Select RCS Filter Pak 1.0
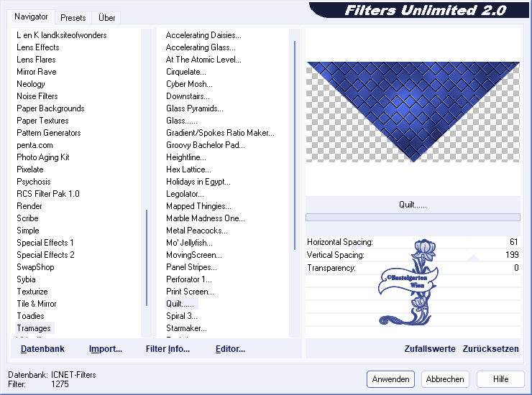Viewport: 532px width, 395px height. (48, 194)
